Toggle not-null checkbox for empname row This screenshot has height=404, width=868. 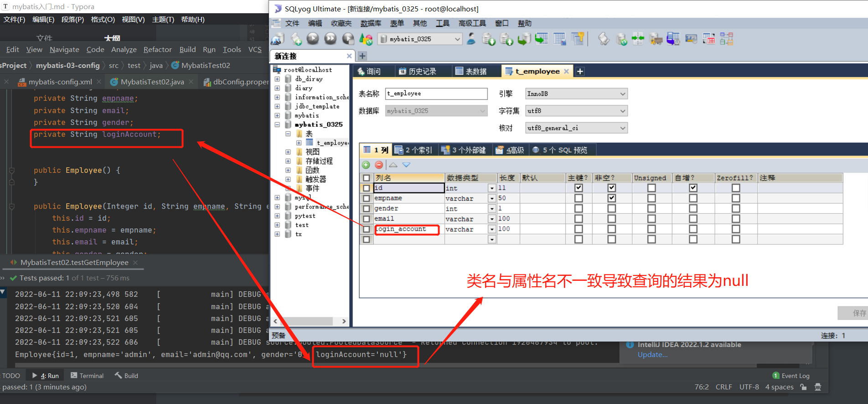click(x=612, y=198)
